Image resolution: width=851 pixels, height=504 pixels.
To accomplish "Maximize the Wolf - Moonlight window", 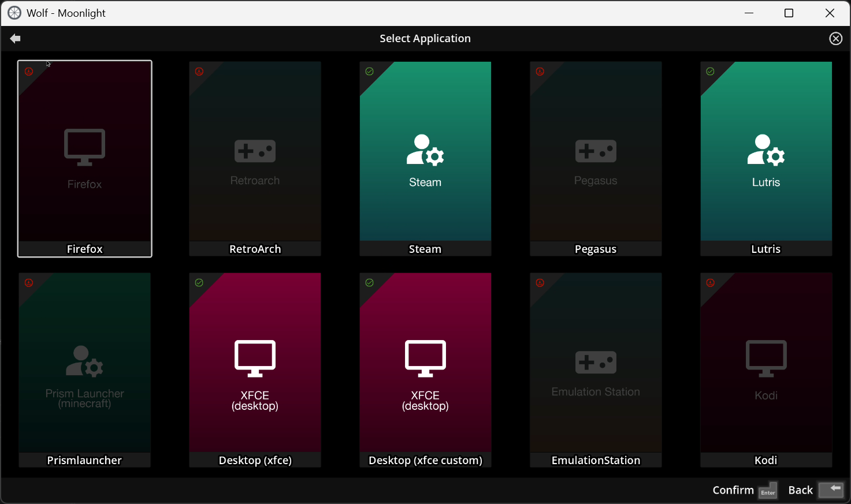I will tap(789, 13).
